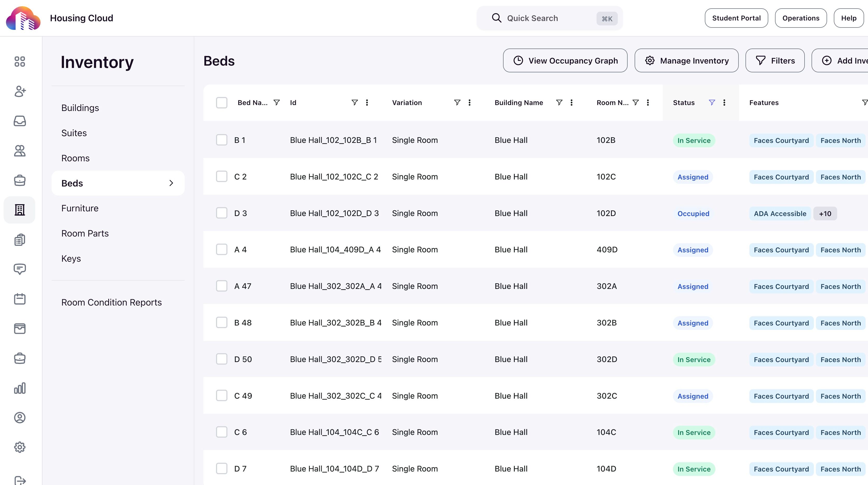Open Room Condition Reports

pyautogui.click(x=112, y=302)
